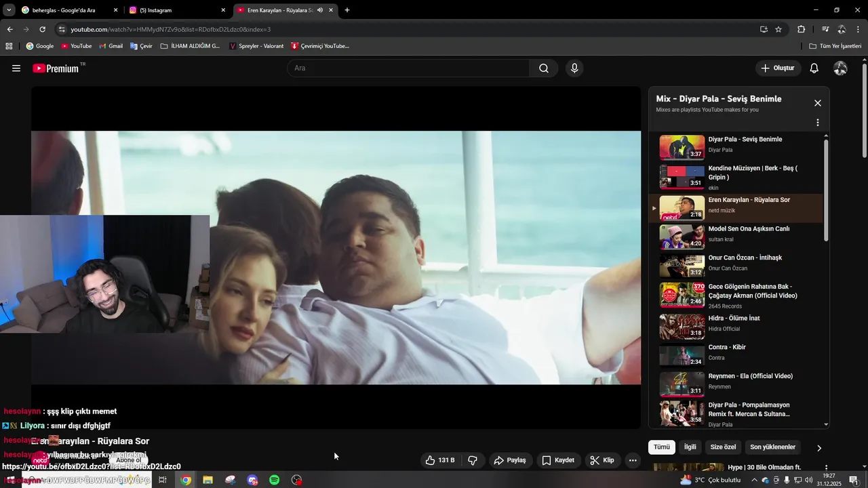Mute the YouTube tab audio
868x488 pixels.
tap(320, 10)
